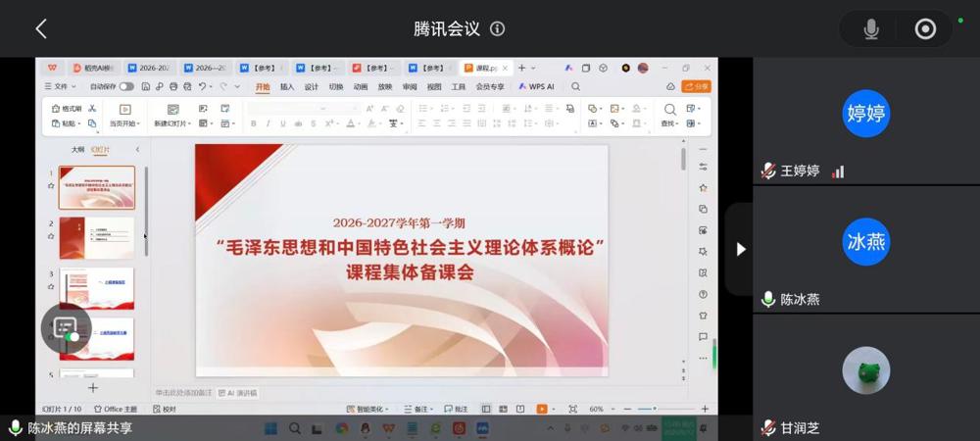The height and width of the screenshot is (441, 980).
Task: Open the 新建幻灯片 dropdown
Action: click(x=173, y=123)
